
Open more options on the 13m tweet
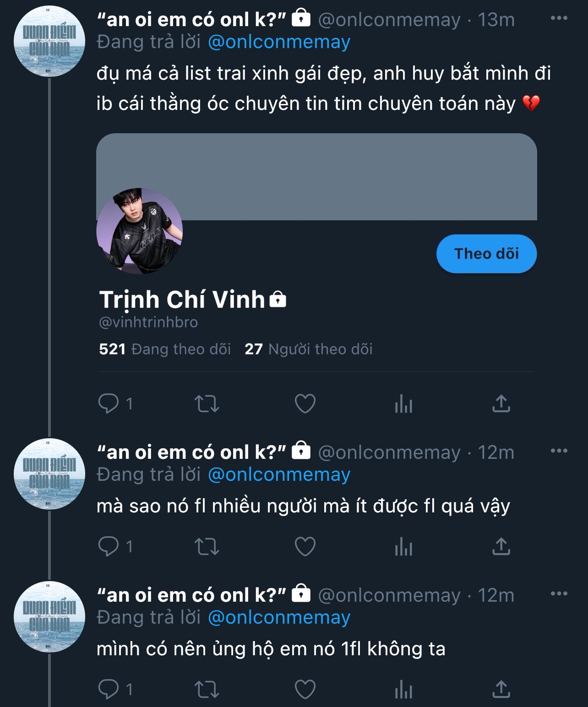point(559,18)
